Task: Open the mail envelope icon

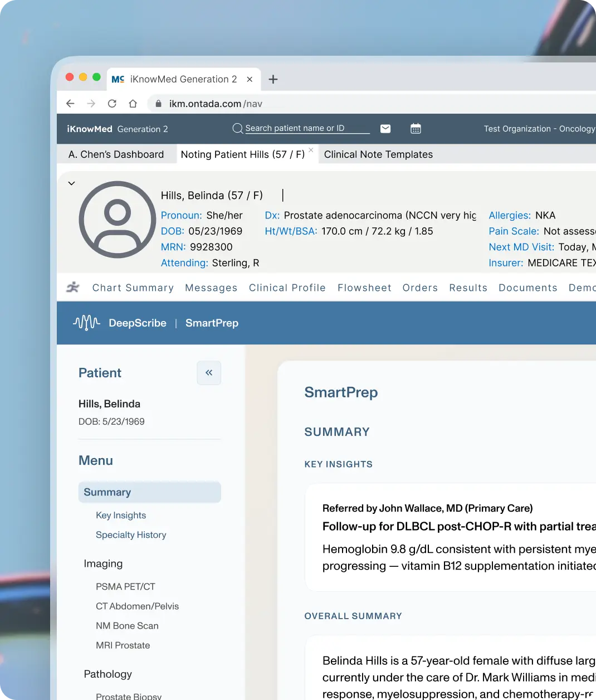Action: tap(385, 129)
